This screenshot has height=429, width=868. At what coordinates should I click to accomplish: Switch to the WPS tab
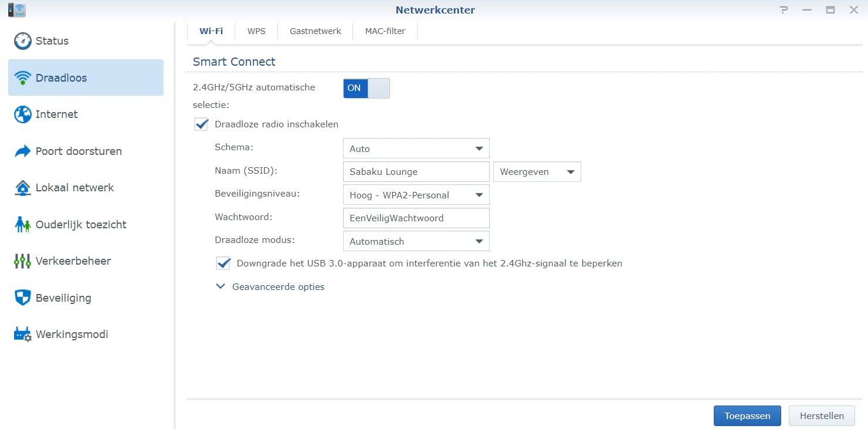point(256,31)
